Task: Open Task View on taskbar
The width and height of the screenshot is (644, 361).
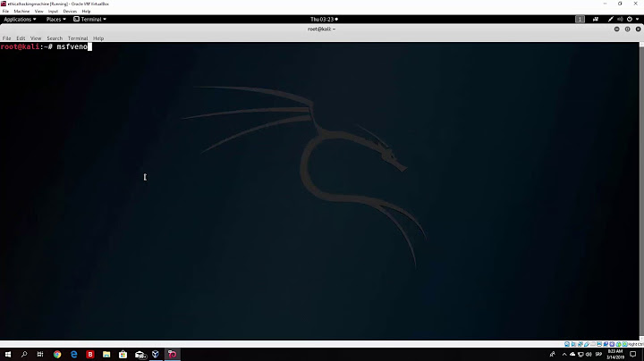Action: click(x=40, y=354)
